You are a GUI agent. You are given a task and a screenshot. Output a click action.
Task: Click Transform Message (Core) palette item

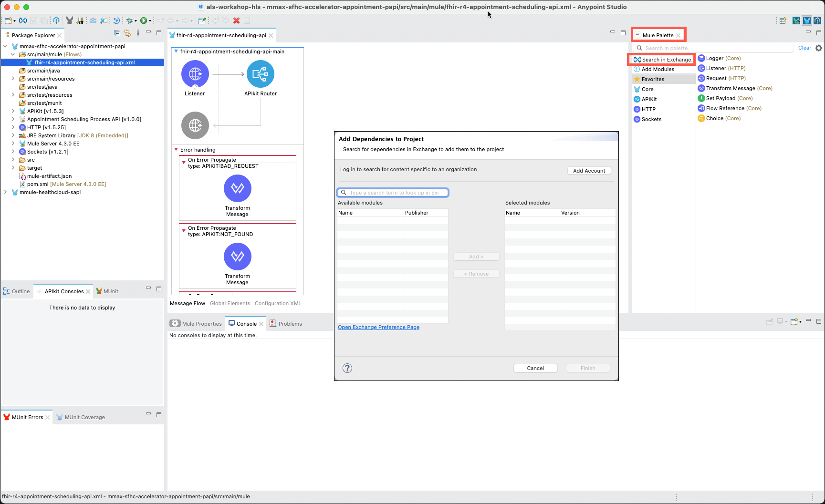coord(735,88)
